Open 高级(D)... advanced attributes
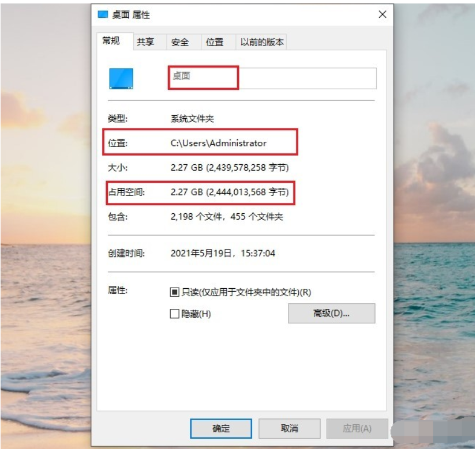Viewport: 476px width, 449px height. [x=332, y=313]
